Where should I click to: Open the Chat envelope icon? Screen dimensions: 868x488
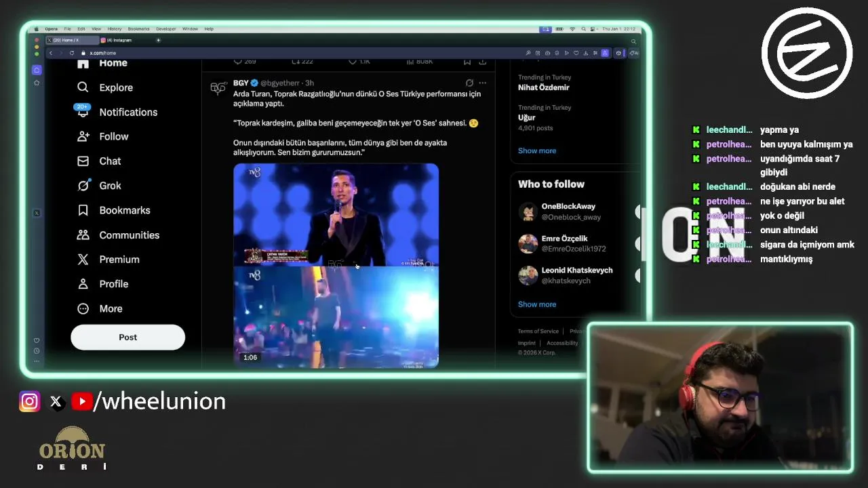[x=83, y=161]
